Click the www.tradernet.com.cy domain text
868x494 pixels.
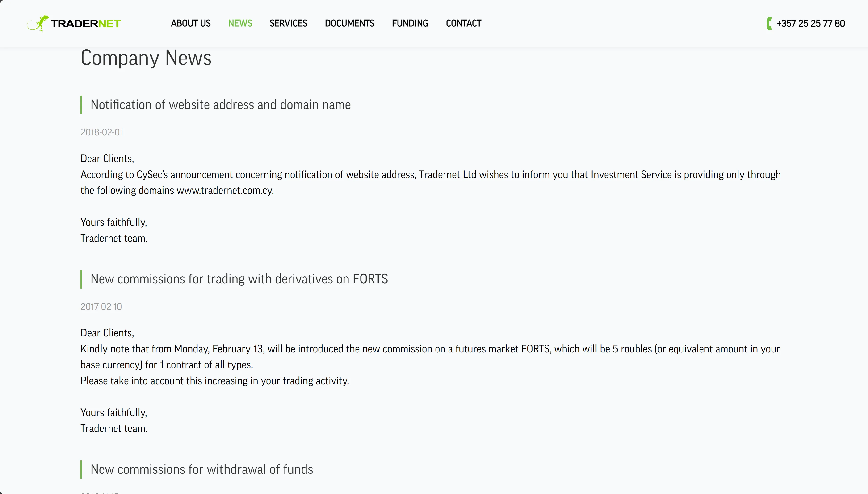225,191
